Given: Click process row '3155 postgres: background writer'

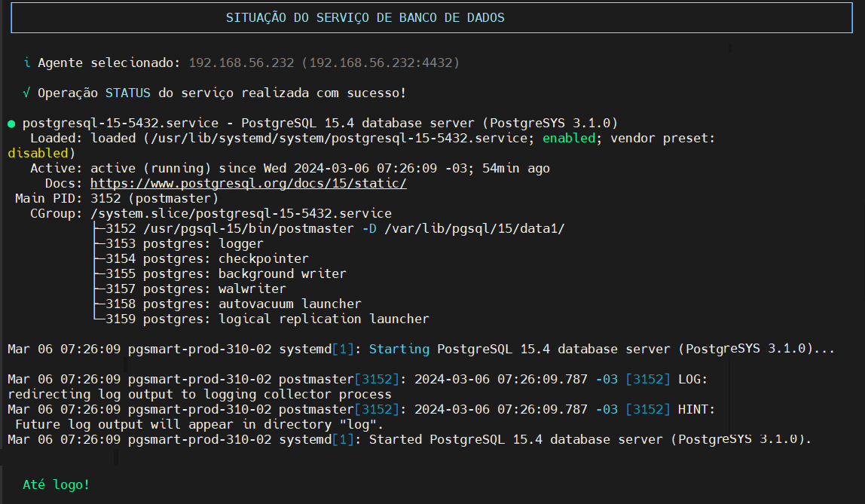Looking at the screenshot, I should [x=225, y=273].
